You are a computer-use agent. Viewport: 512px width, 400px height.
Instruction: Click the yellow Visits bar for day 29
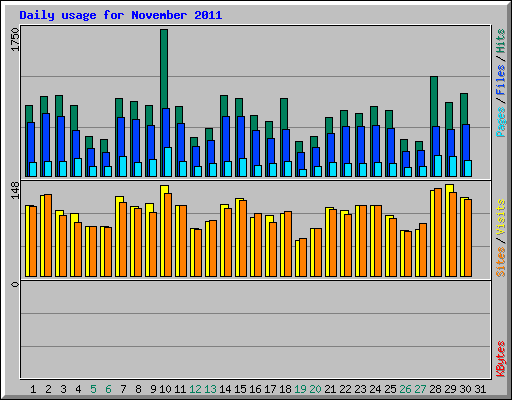(x=449, y=188)
